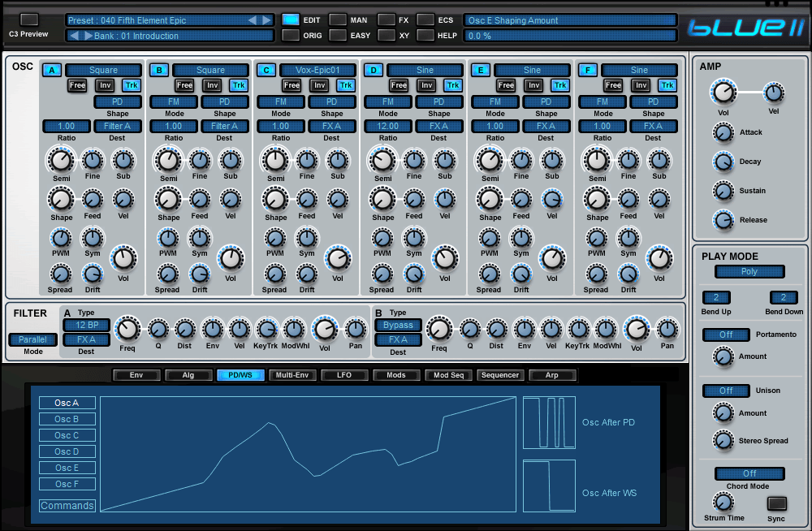812x531 pixels.
Task: Switch to the Sequencer tab
Action: [x=499, y=375]
